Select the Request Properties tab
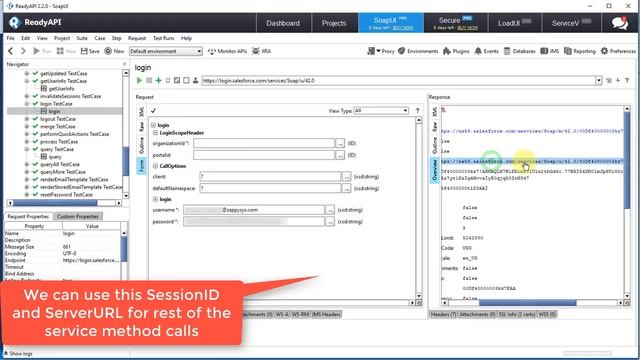This screenshot has height=360, width=640. [x=28, y=216]
